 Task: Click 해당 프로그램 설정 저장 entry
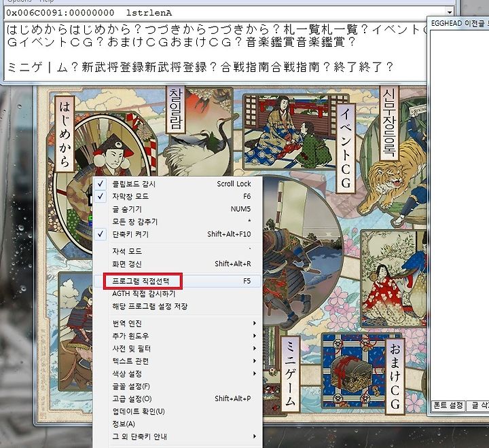[177, 306]
